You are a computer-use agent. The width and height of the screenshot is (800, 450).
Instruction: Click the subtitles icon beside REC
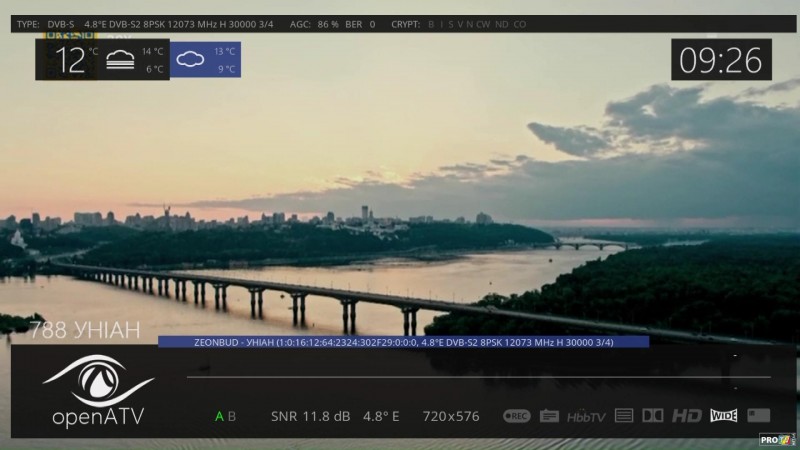(549, 416)
